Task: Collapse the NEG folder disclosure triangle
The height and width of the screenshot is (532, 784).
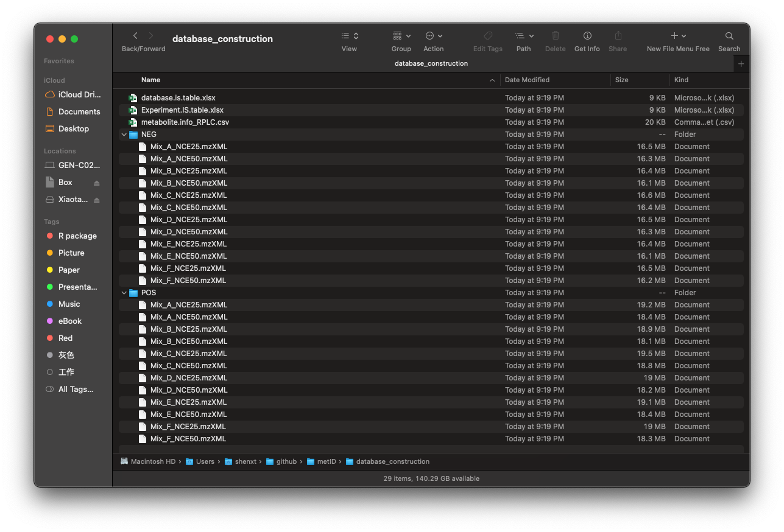Action: 124,135
